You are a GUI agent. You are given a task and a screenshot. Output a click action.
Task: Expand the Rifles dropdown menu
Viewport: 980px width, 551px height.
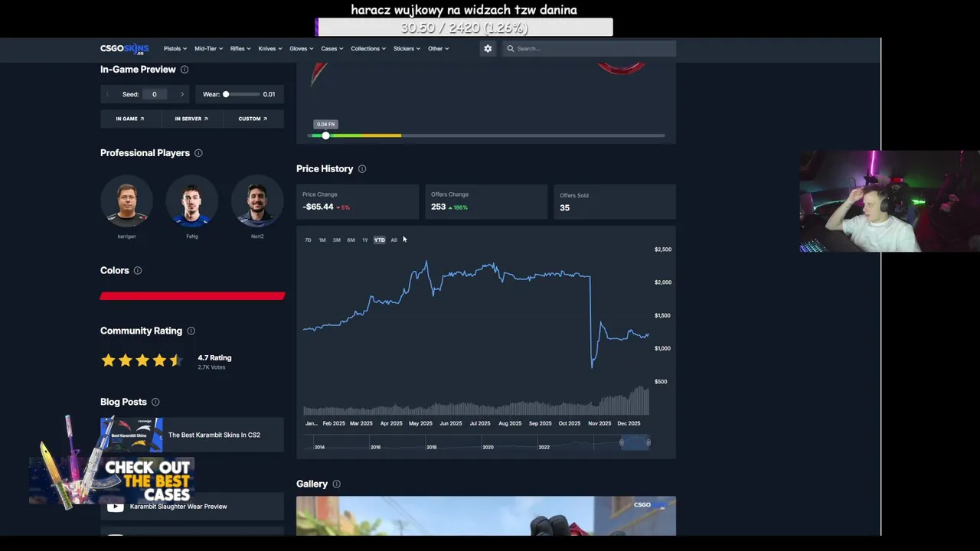coord(240,48)
